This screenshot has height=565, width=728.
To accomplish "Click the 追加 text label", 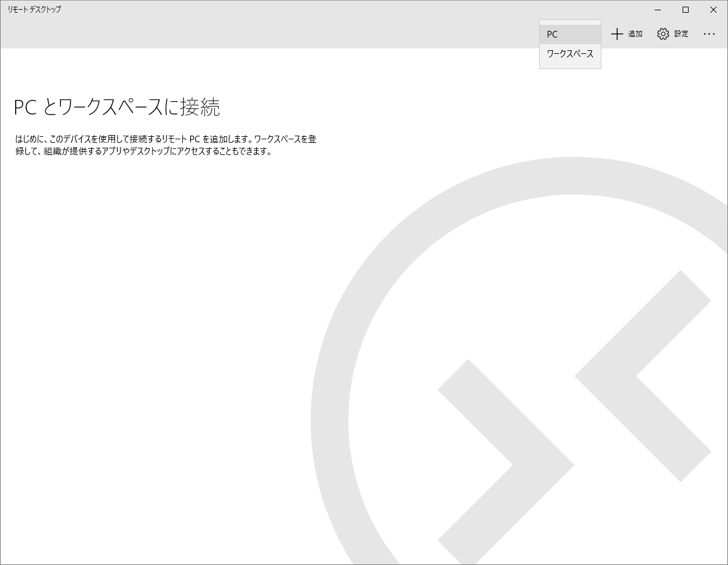I will coord(635,34).
